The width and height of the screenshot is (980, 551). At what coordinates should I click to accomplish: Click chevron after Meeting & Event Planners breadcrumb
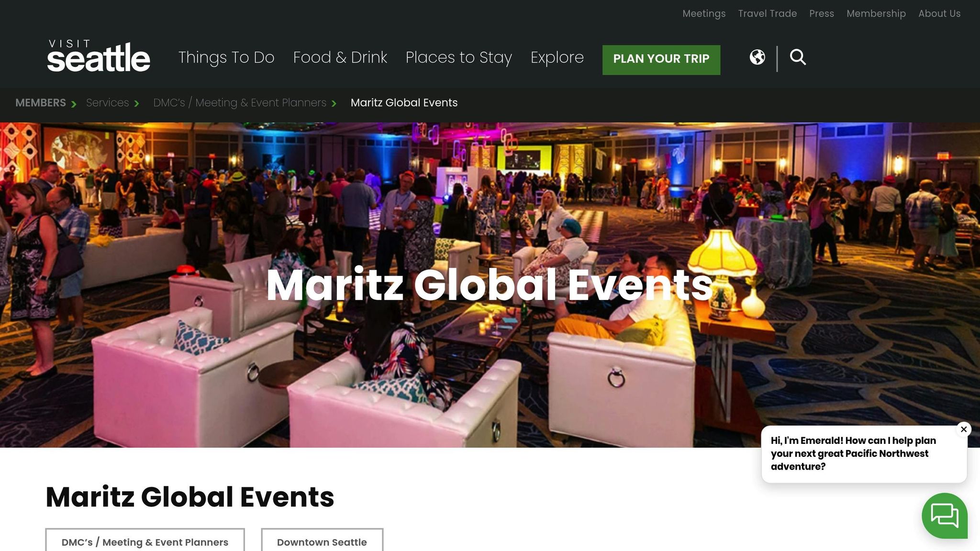tap(334, 104)
